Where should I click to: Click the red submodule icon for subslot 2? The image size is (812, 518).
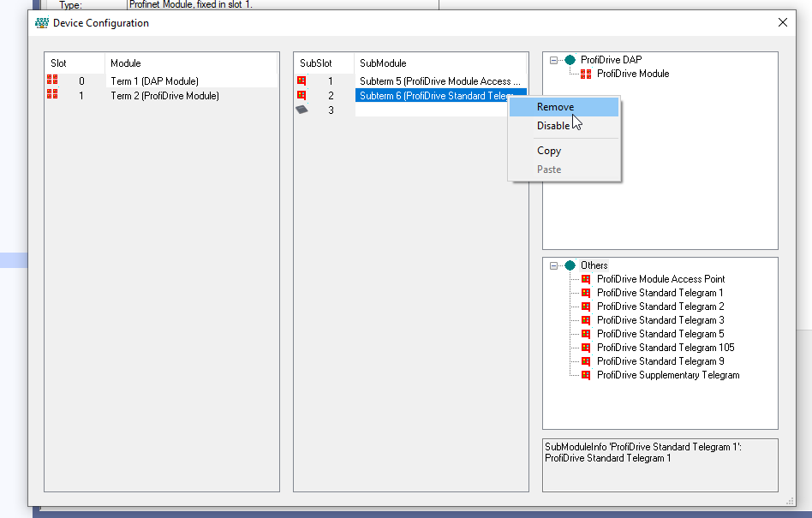tap(302, 95)
